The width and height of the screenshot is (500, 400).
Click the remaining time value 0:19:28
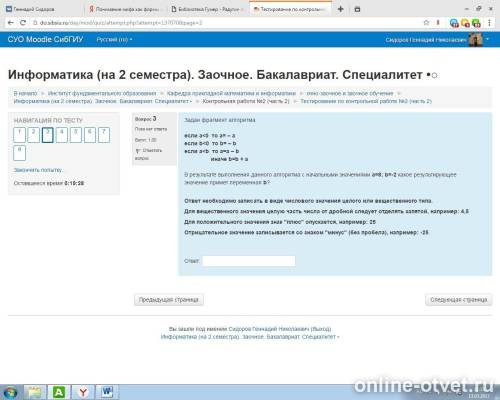point(74,183)
